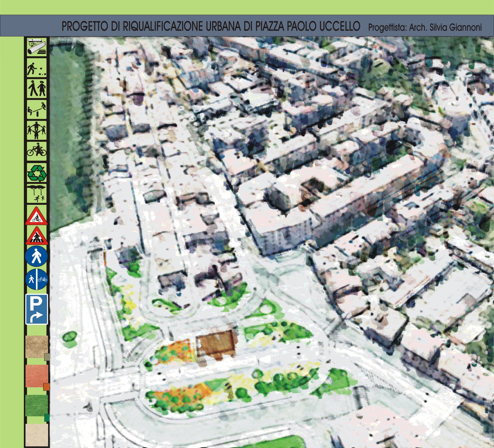Click the split pedestrian and bicycle path sign
494x448 pixels.
37,279
